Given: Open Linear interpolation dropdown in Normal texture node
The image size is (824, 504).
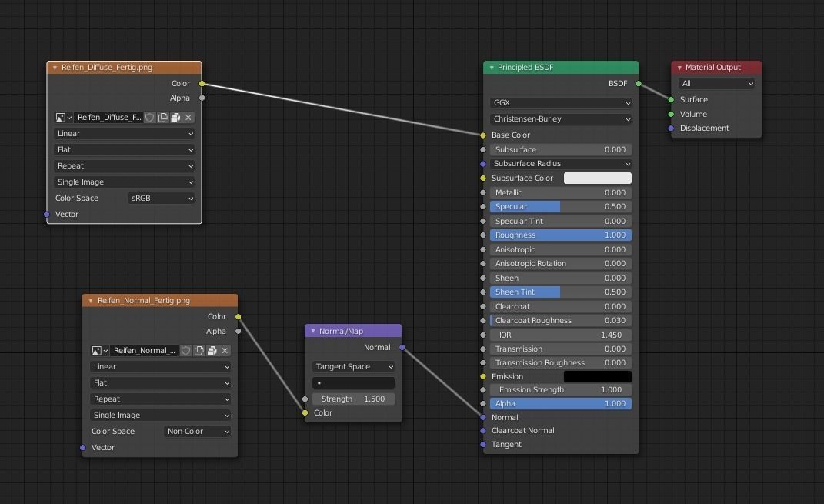Looking at the screenshot, I should (x=160, y=367).
